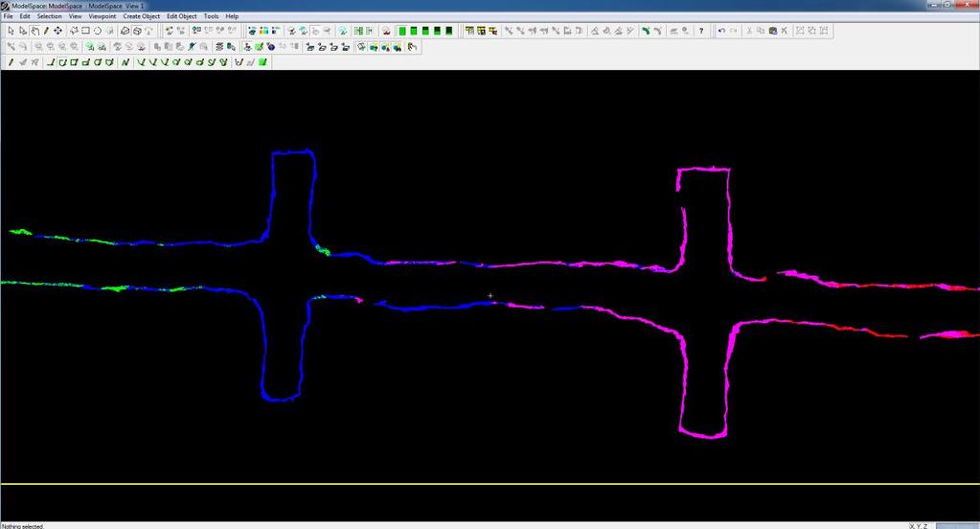Click the Undo arrow icon

[x=721, y=31]
